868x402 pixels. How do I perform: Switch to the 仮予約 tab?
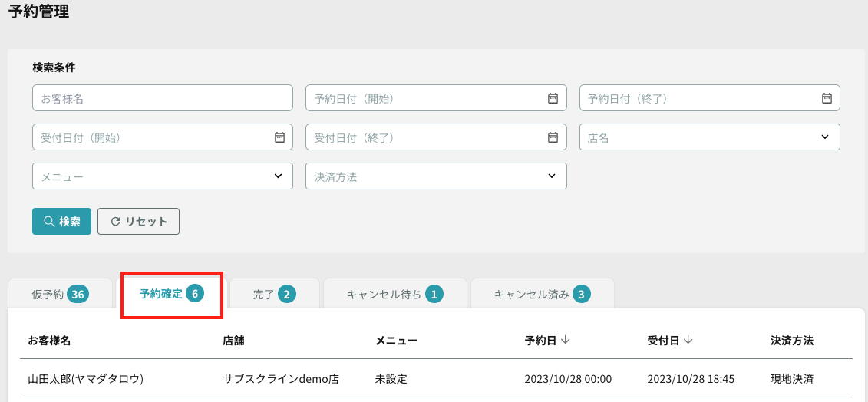61,294
